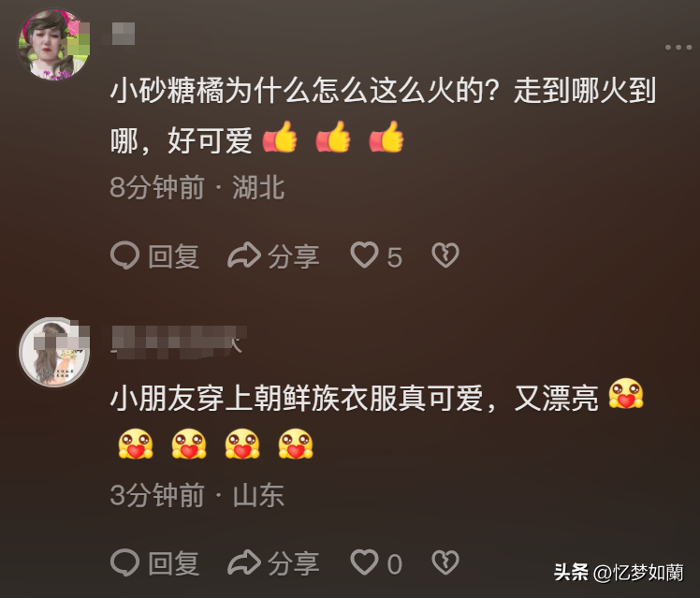
Task: Tap broken heart icon under Shandong comment
Action: [x=445, y=562]
